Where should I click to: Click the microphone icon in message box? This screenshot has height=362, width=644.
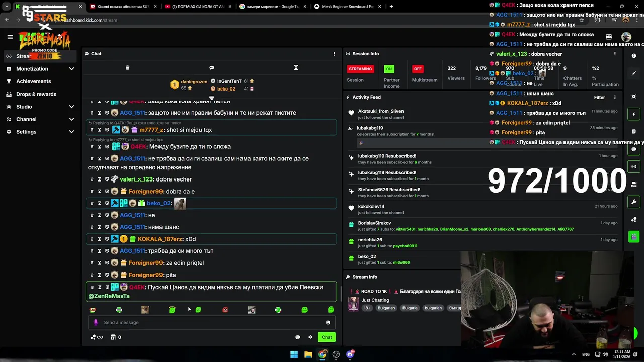[96, 323]
